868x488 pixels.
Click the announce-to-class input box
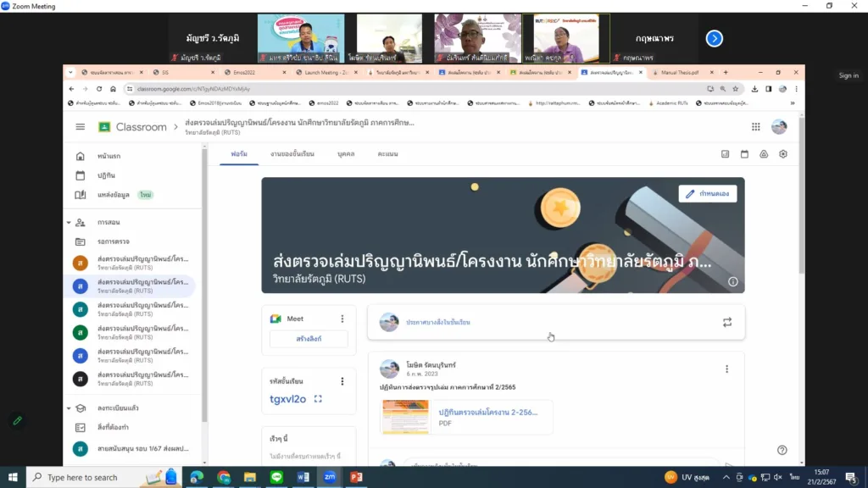pyautogui.click(x=556, y=322)
